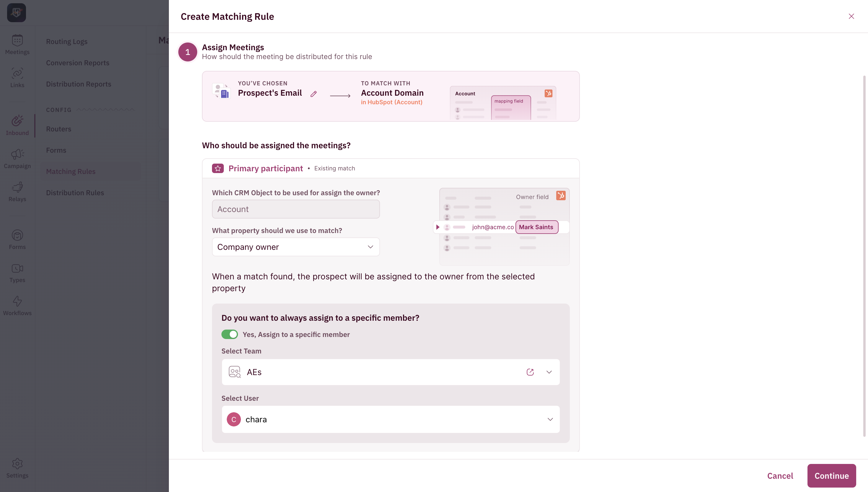Select Relays sidebar icon
The width and height of the screenshot is (868, 492).
pos(17,192)
